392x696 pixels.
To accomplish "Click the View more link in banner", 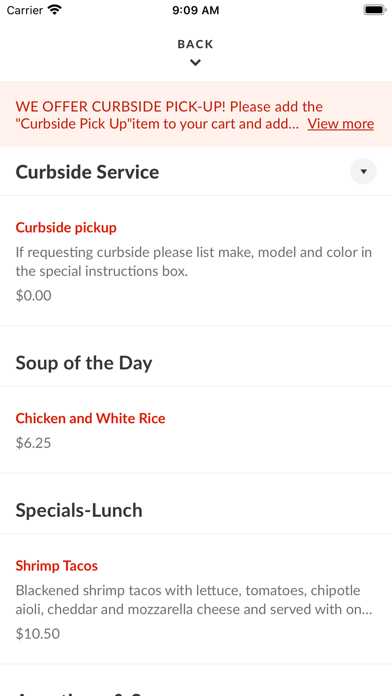I will [341, 124].
